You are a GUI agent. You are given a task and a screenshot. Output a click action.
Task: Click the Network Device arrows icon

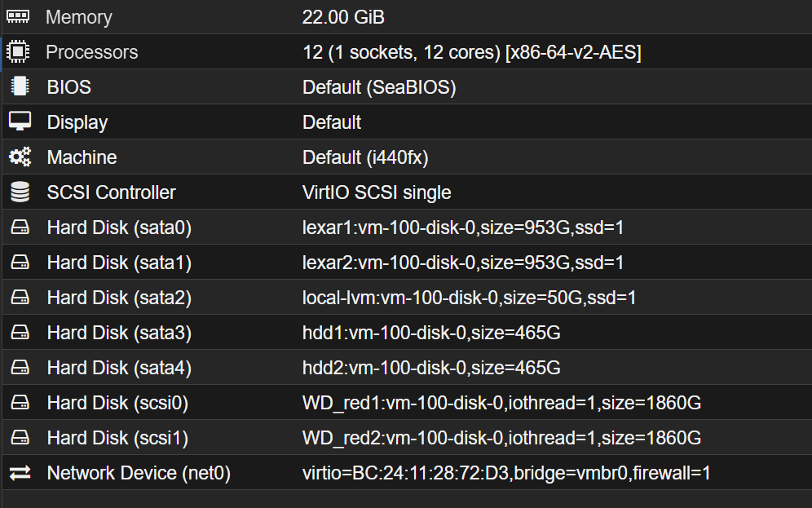(x=20, y=473)
